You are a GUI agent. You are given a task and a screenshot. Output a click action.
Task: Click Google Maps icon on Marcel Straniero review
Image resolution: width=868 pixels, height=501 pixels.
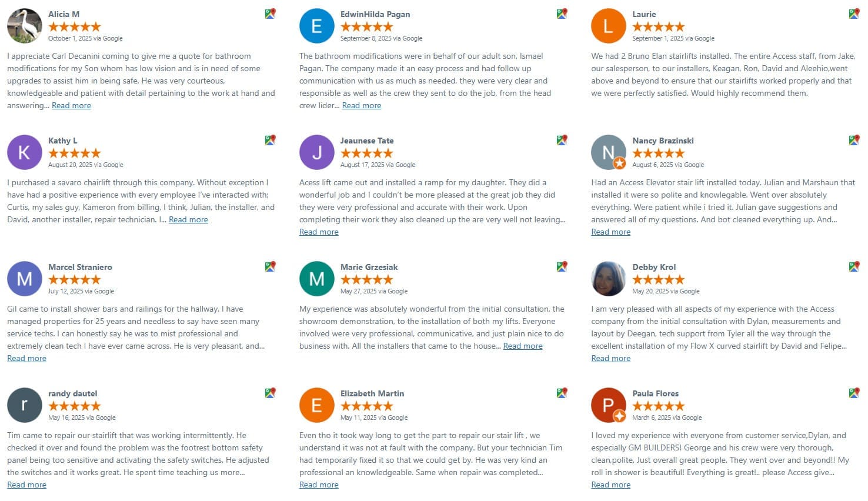click(270, 266)
